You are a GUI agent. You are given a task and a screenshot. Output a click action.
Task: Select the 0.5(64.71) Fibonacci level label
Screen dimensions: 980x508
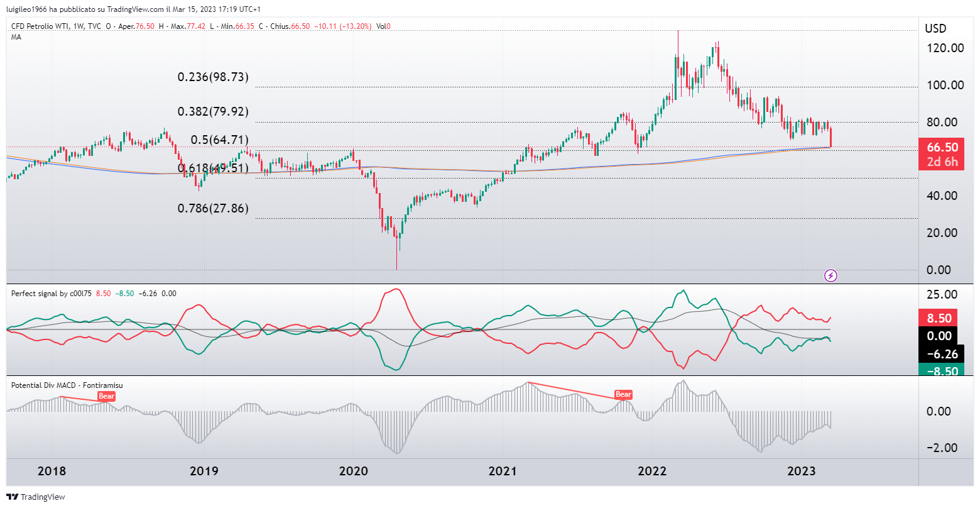coord(220,140)
